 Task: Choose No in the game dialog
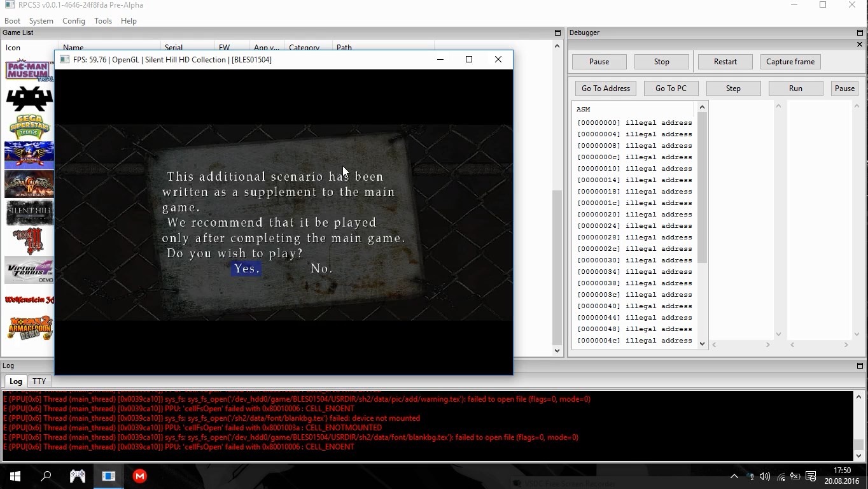321,269
